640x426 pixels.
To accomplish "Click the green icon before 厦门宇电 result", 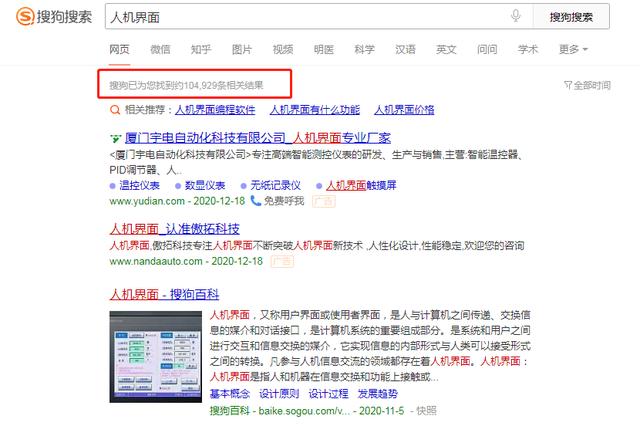I will tap(116, 139).
